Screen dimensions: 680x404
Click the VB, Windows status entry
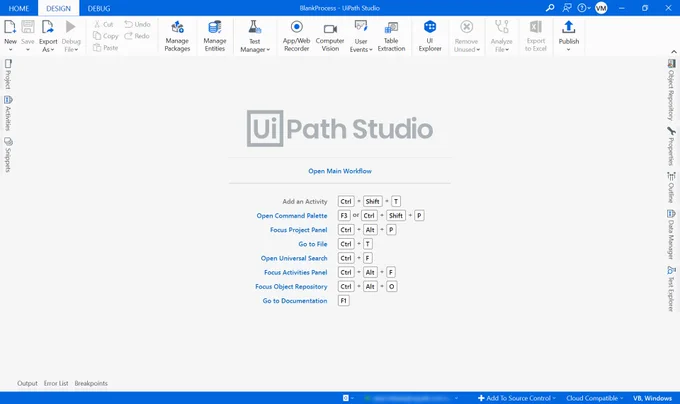tap(652, 398)
